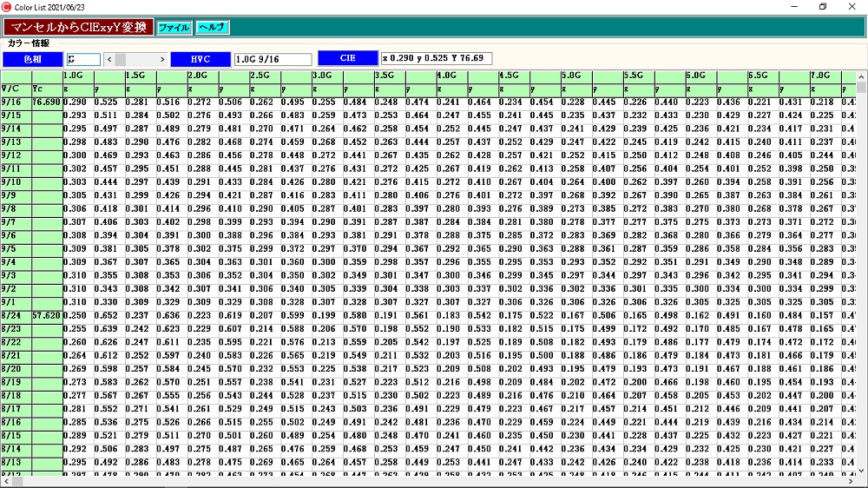Click the Color List app icon in title bar

(x=7, y=6)
